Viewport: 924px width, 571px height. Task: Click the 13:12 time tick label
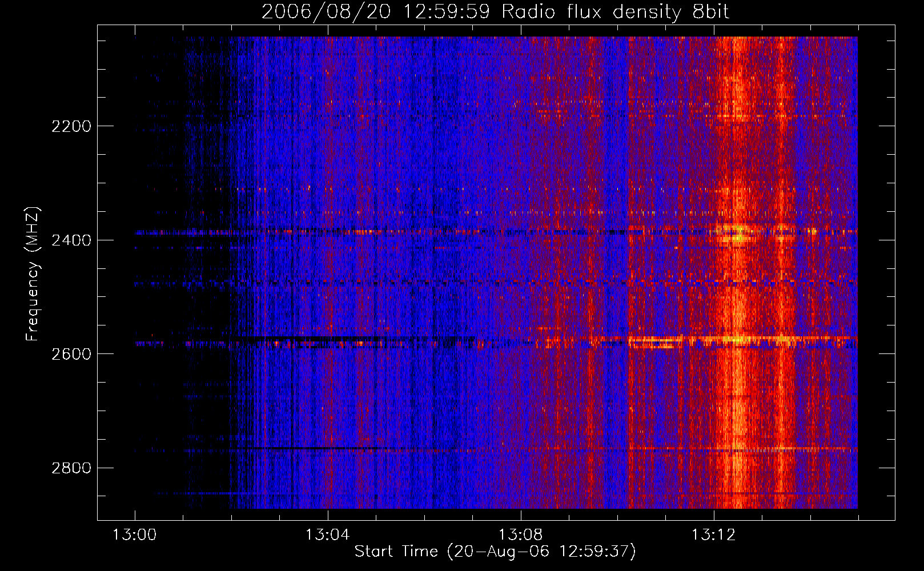tap(713, 535)
